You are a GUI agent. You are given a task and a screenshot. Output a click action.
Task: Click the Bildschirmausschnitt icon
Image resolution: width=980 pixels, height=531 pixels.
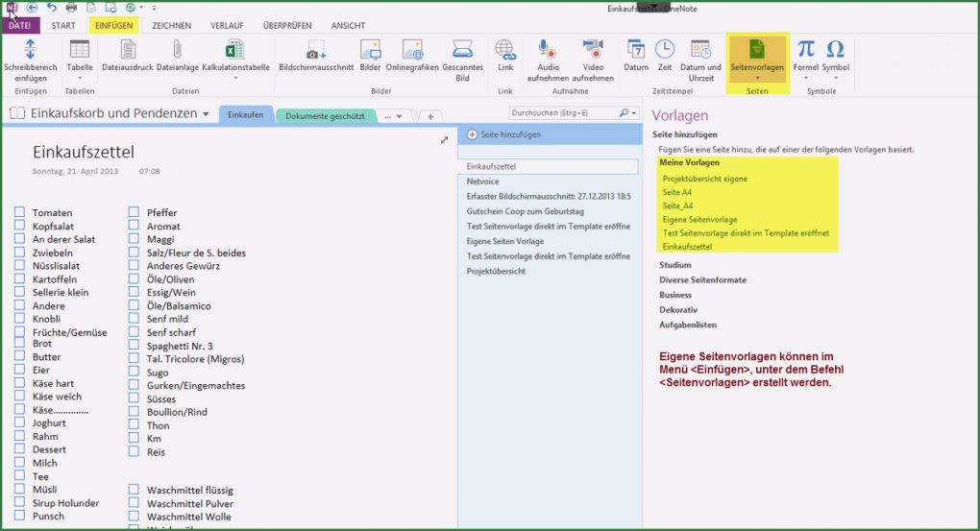[316, 49]
